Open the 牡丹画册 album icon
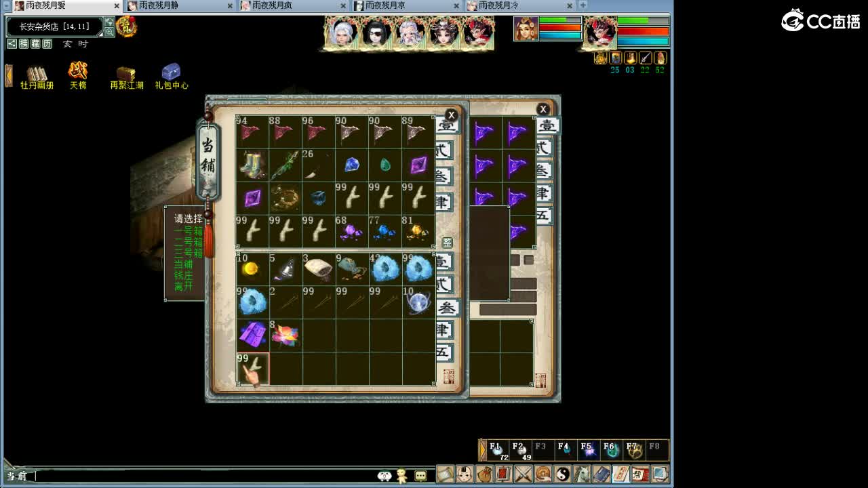The width and height of the screenshot is (868, 488). 37,77
